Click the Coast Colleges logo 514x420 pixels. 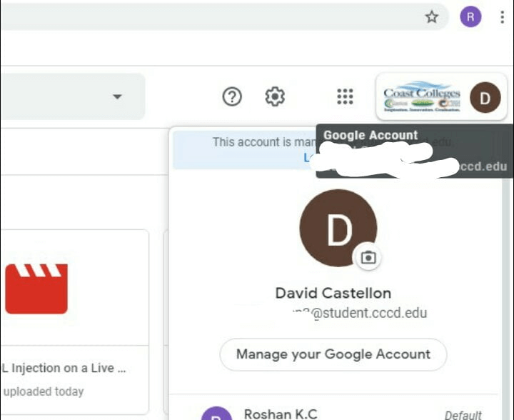point(422,96)
